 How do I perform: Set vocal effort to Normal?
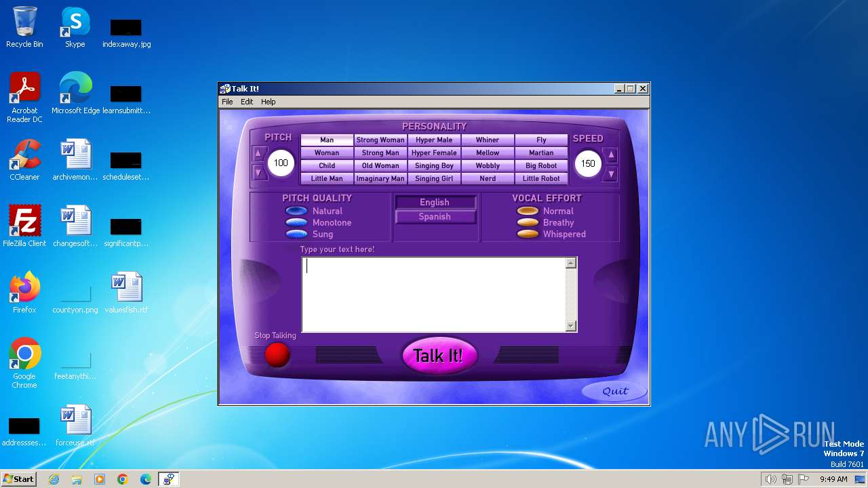coord(528,211)
